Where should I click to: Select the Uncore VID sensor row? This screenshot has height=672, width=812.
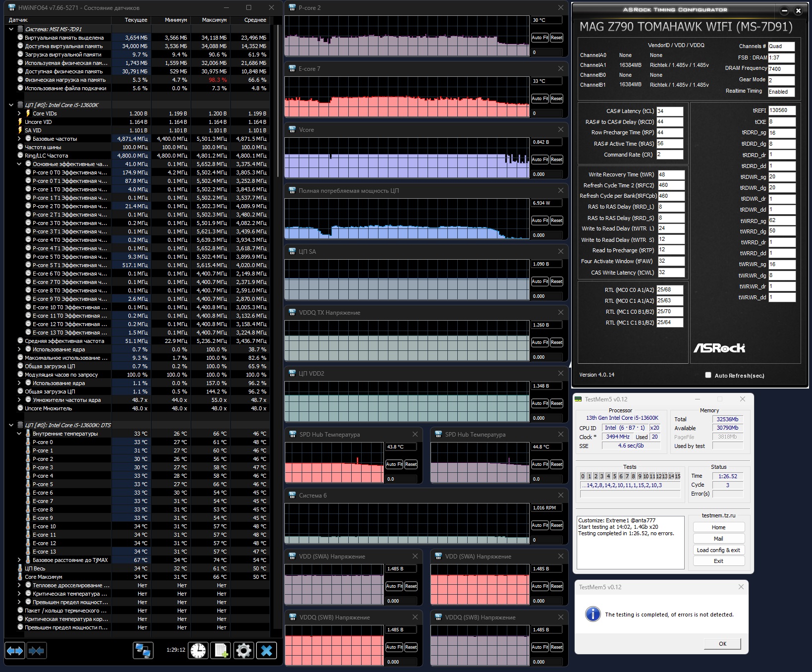point(137,122)
